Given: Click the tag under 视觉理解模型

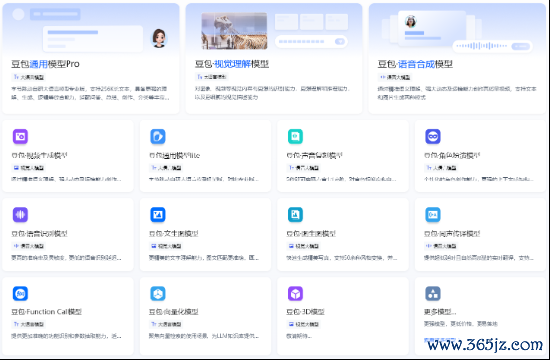Looking at the screenshot, I should pos(212,77).
